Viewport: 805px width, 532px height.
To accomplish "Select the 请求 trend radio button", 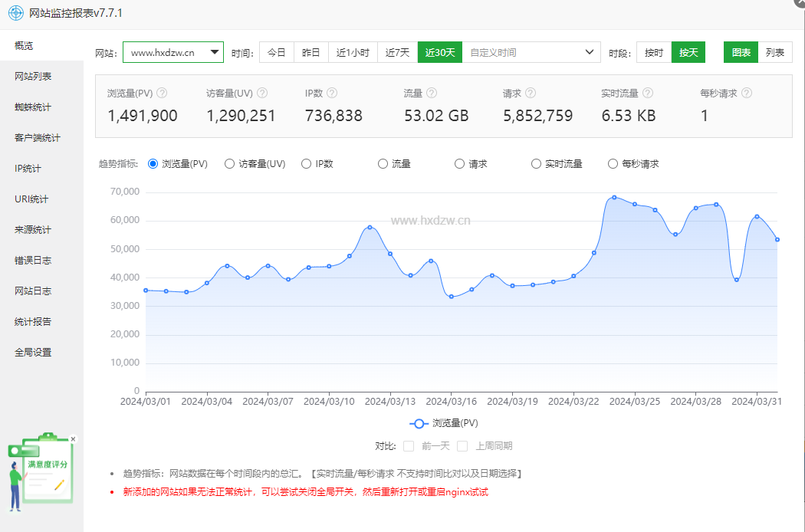I will click(x=460, y=163).
